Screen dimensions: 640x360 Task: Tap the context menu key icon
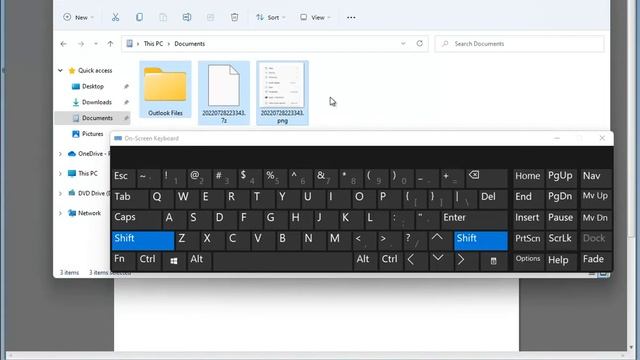(x=493, y=261)
